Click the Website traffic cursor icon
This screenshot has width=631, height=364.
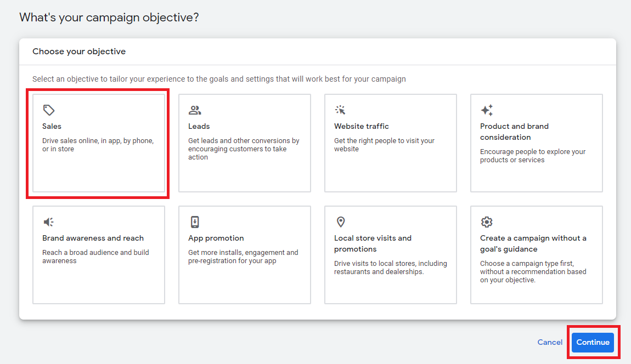coord(340,110)
